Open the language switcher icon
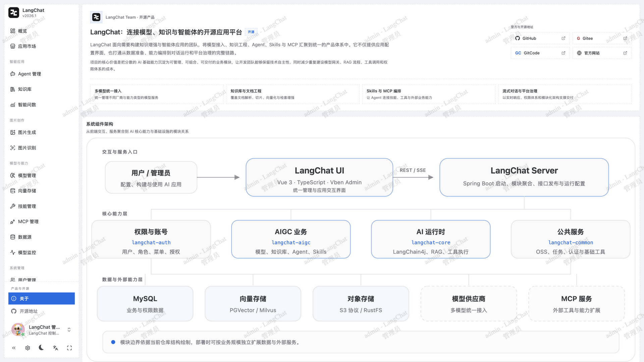The width and height of the screenshot is (644, 362). 55,348
